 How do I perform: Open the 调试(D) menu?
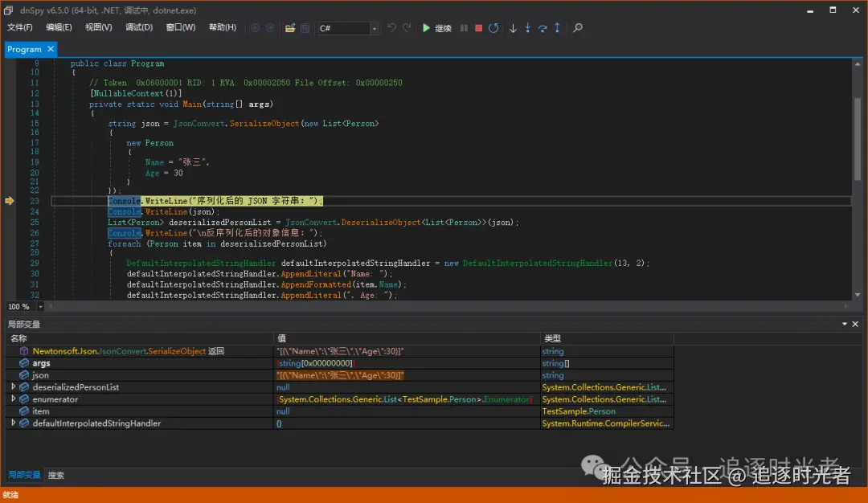[139, 27]
